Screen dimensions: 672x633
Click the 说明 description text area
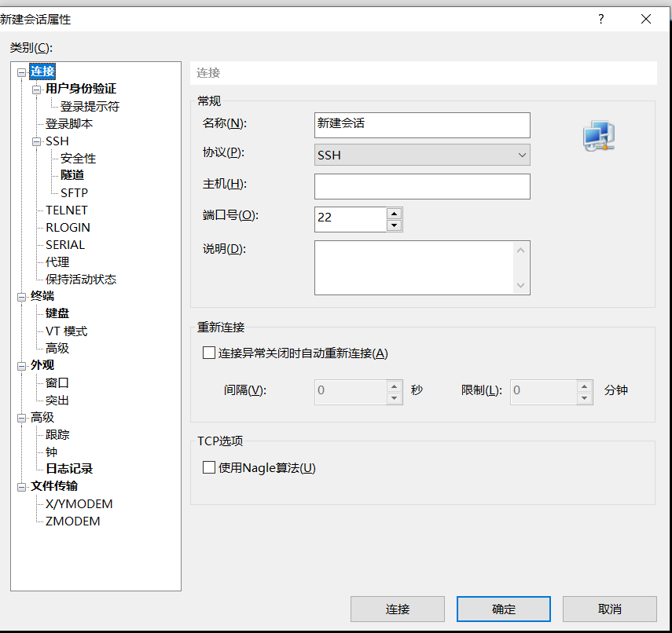tap(414, 268)
